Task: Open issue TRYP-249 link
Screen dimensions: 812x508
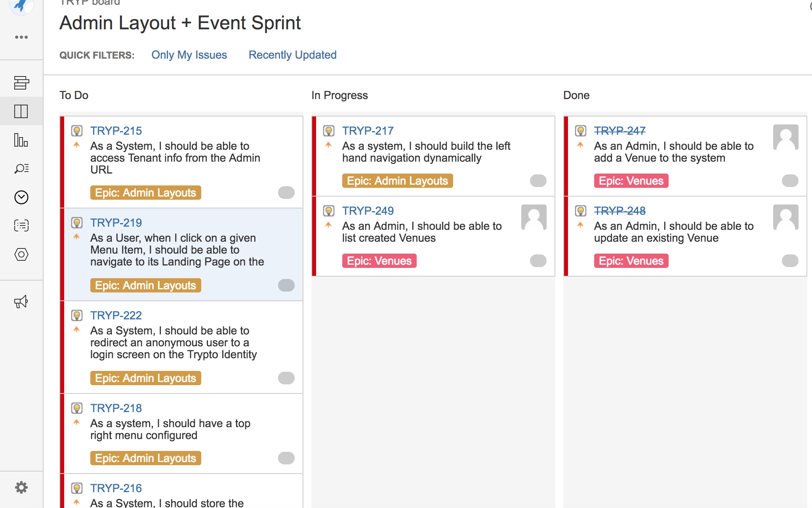Action: pyautogui.click(x=368, y=211)
